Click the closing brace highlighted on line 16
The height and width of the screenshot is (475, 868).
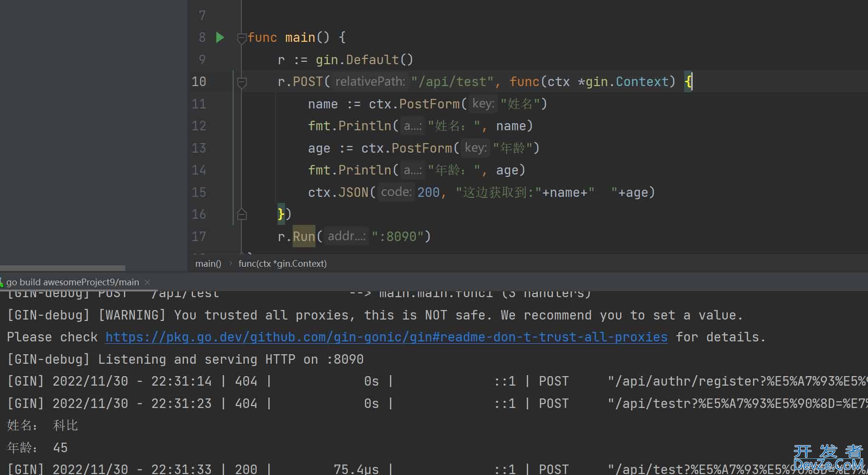(x=281, y=214)
